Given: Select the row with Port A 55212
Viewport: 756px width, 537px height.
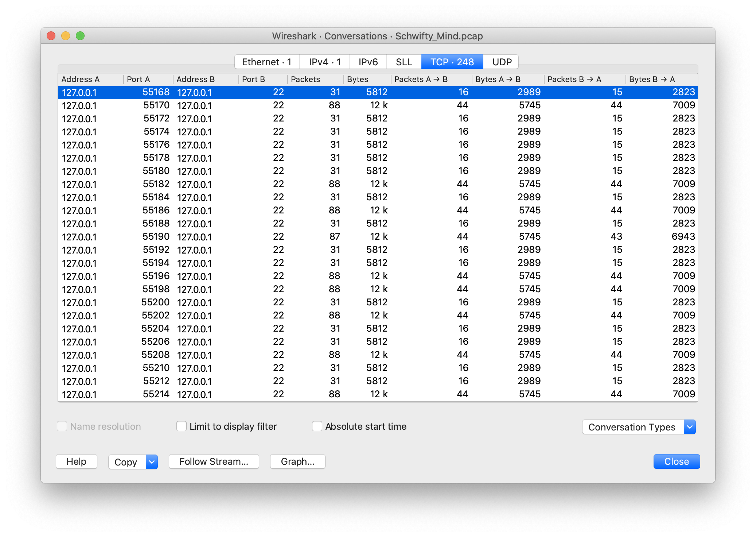Looking at the screenshot, I should (x=378, y=381).
